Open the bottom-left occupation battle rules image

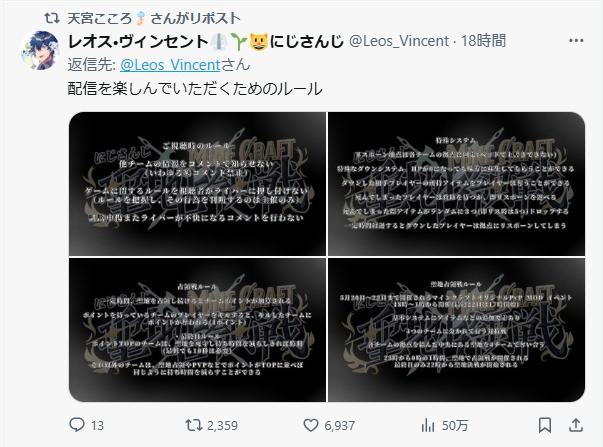pos(197,330)
